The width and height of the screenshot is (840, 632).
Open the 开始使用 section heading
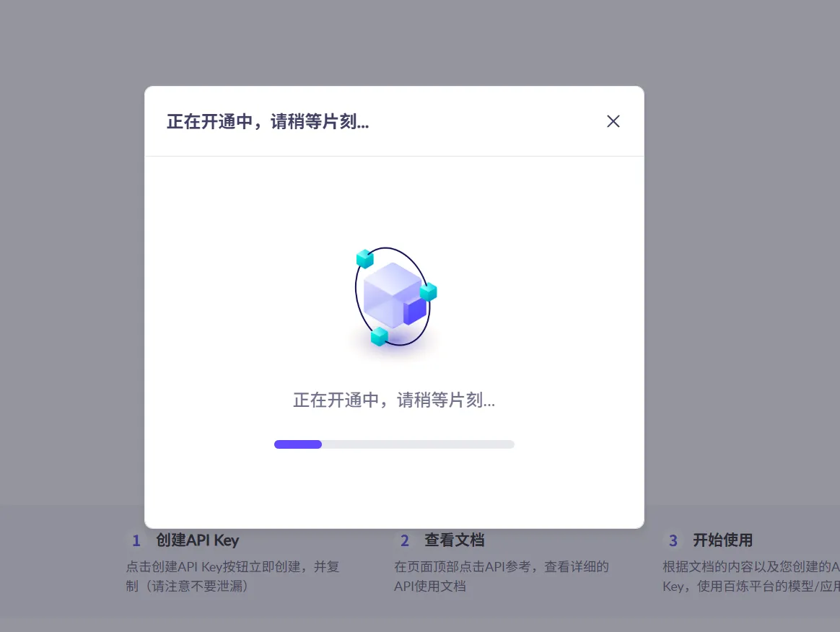coord(722,540)
